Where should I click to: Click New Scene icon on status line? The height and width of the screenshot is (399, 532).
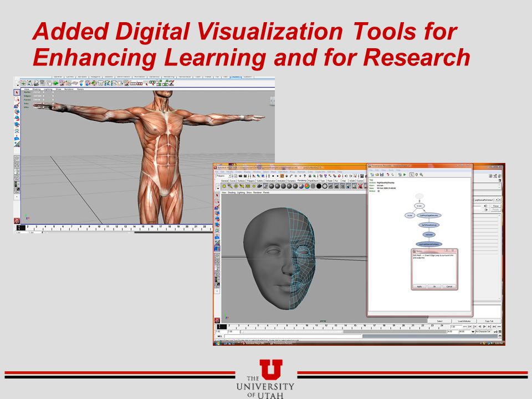[x=236, y=176]
